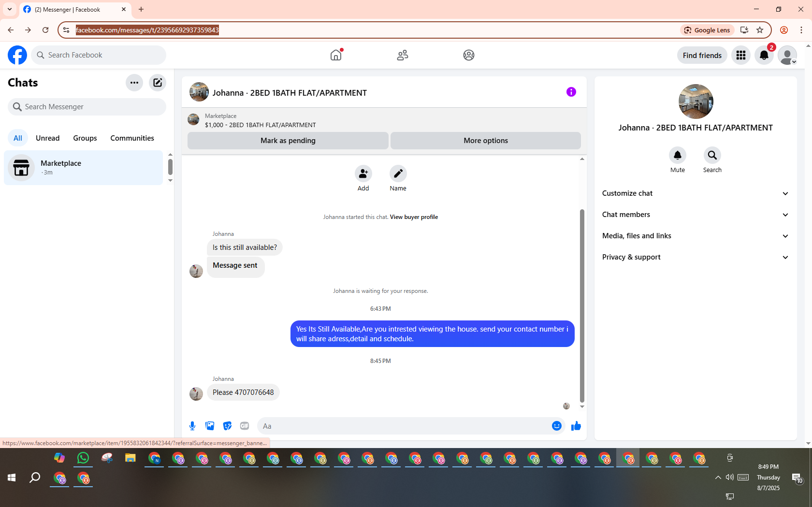The height and width of the screenshot is (507, 812).
Task: Open the Friends icon in top navigation
Action: tap(403, 55)
